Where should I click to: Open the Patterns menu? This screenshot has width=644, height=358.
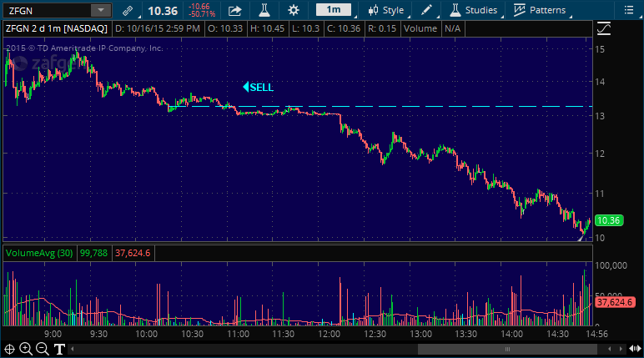540,10
